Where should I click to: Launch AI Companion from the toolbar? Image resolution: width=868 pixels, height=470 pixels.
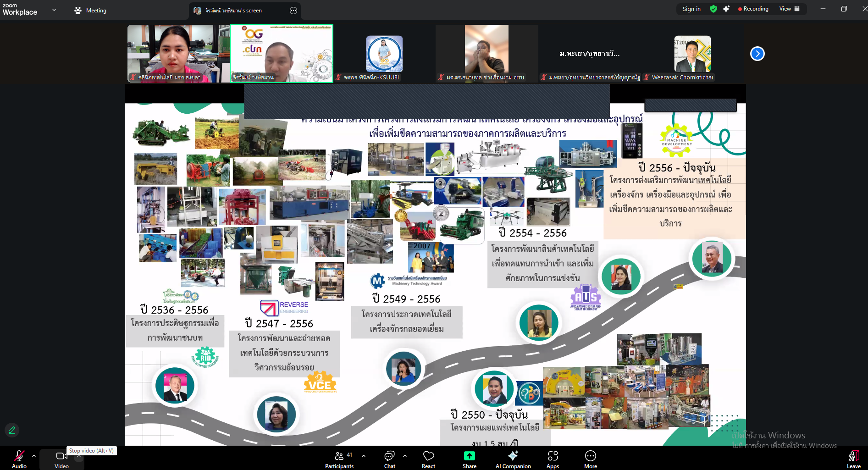pyautogui.click(x=513, y=459)
